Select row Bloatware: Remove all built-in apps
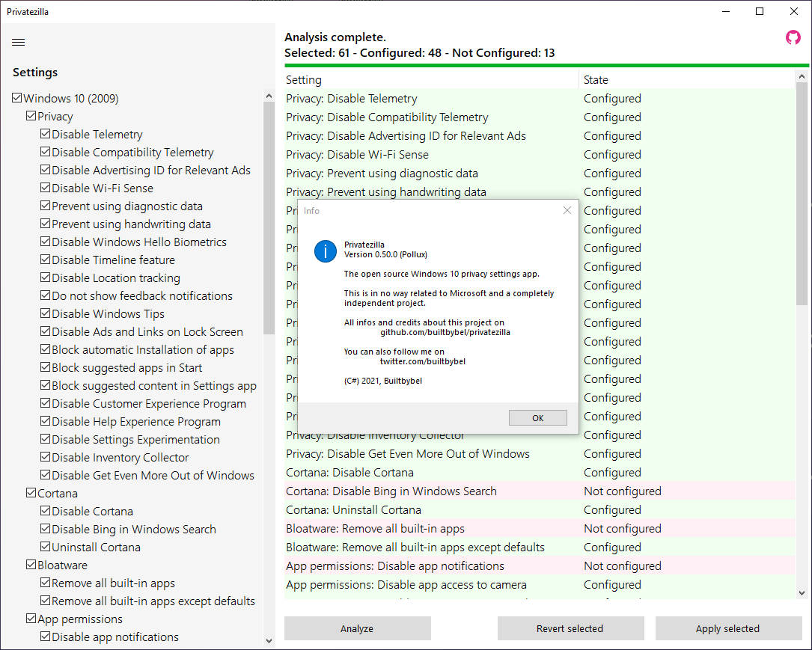 (x=540, y=528)
